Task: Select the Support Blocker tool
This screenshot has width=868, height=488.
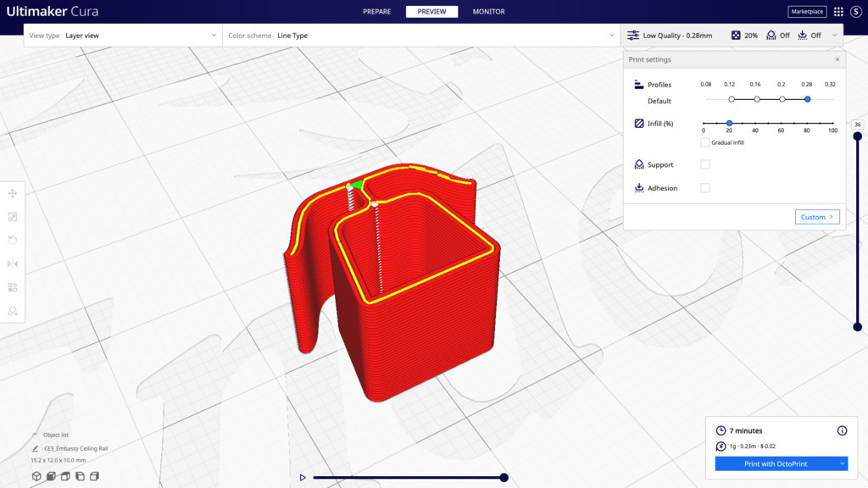Action: pos(12,310)
